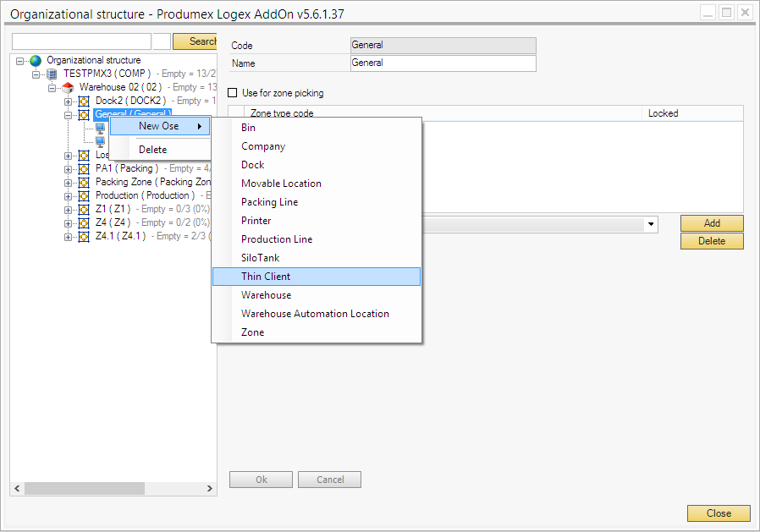This screenshot has height=532, width=760.
Task: Expand the Z1 tree node
Action: tap(69, 208)
